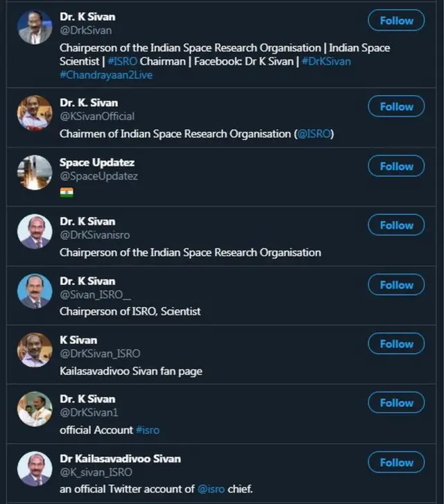Follow the @DrKSivan1 account

click(x=396, y=403)
